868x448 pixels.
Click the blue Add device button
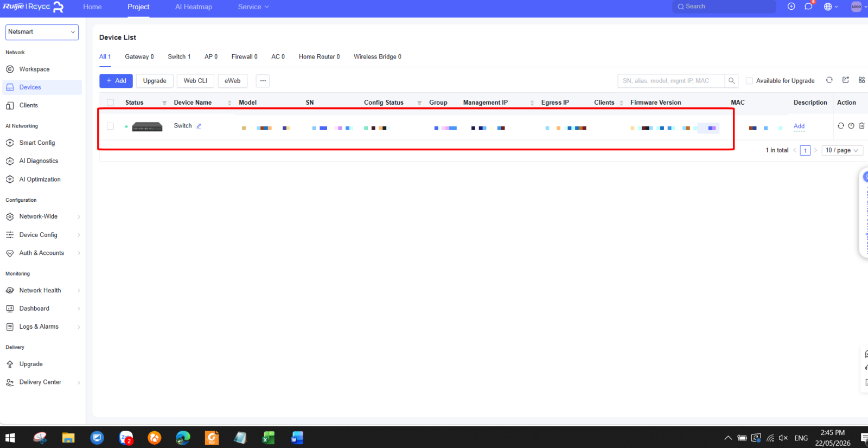pos(116,81)
